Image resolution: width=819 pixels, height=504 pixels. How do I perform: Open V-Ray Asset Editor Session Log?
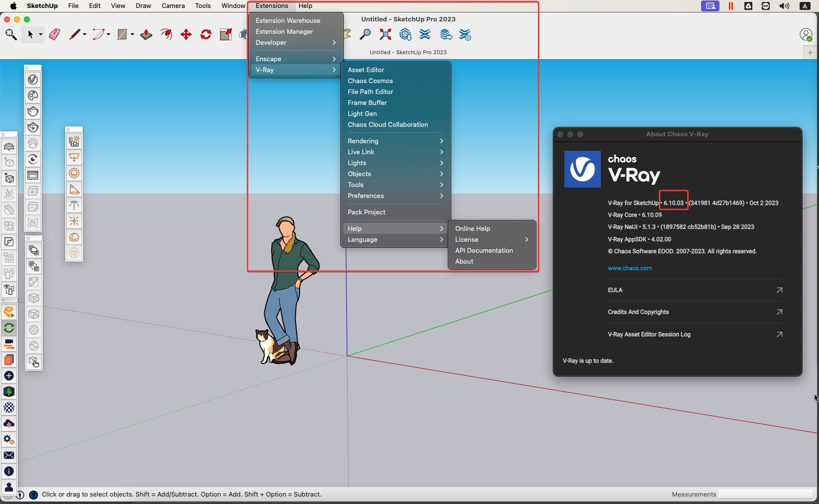coord(695,335)
